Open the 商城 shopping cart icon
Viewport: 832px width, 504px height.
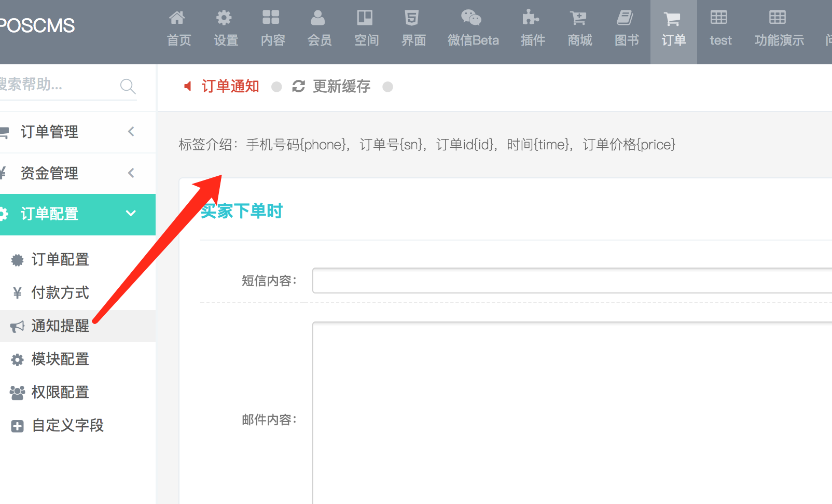tap(578, 18)
